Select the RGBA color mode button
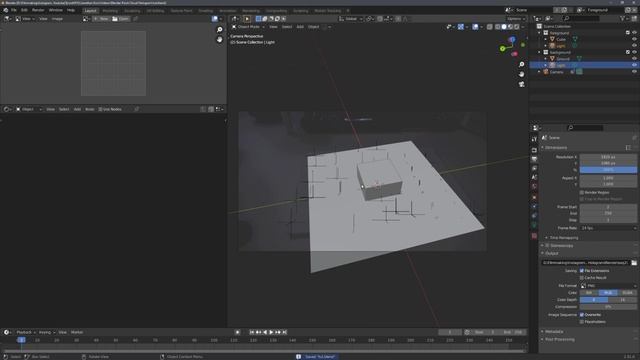The image size is (640, 360). pos(627,293)
